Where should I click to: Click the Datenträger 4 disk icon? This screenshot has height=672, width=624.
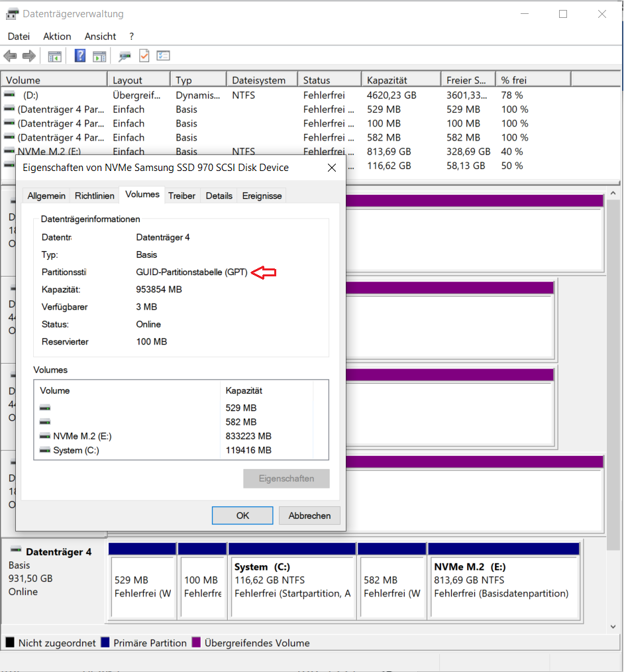coord(16,550)
